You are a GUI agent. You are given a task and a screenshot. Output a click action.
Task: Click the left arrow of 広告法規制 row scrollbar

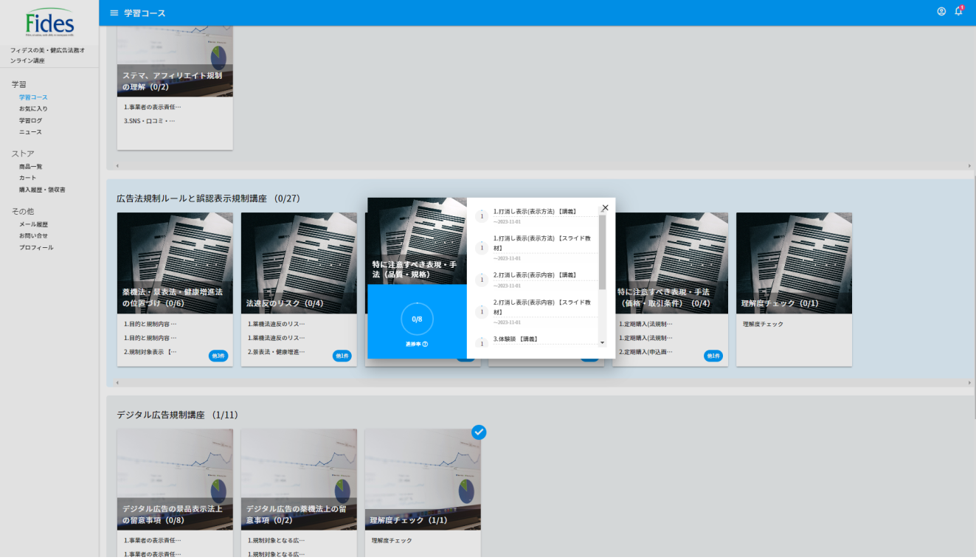(x=117, y=383)
